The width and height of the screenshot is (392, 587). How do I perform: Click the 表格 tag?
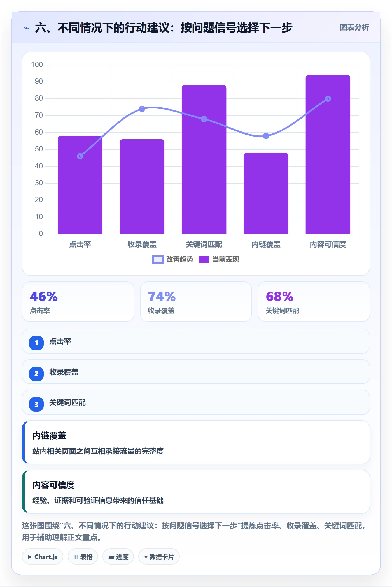[x=83, y=557]
